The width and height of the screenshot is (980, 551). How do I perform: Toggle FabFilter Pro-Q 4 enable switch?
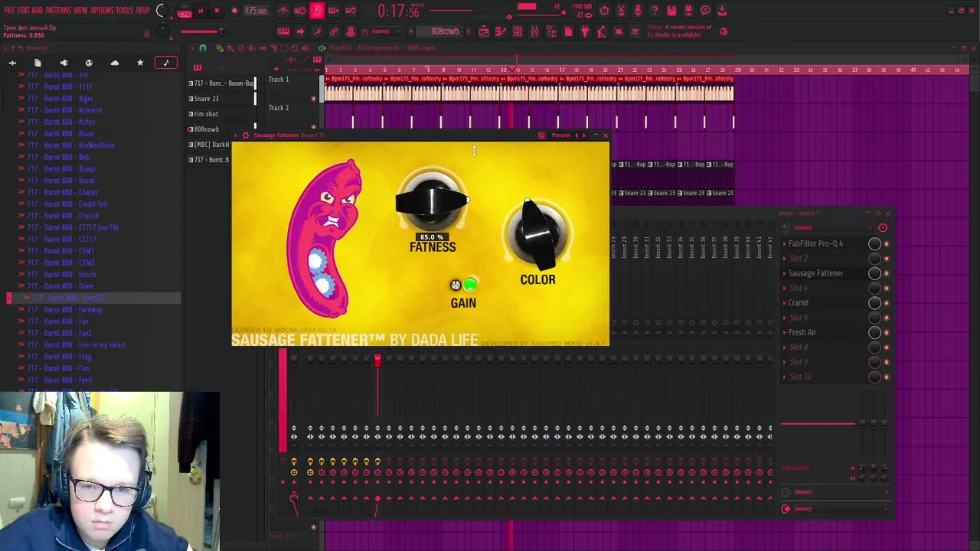[x=887, y=244]
